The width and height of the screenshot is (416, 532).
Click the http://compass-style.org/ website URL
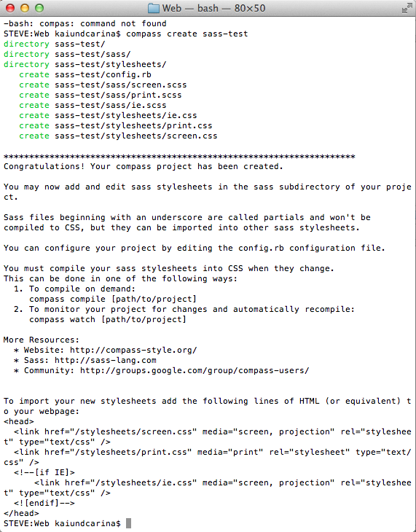(x=133, y=350)
